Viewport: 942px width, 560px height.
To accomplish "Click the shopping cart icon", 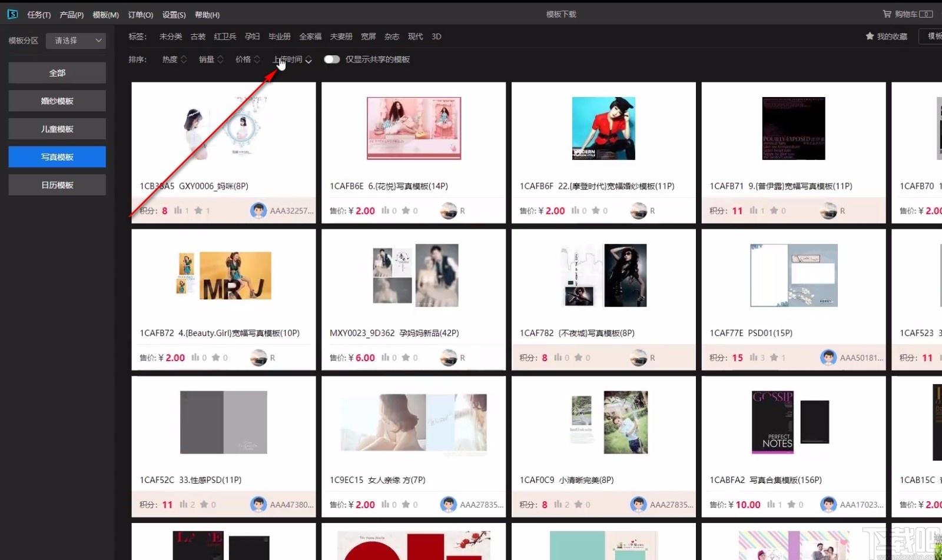I will coord(887,14).
